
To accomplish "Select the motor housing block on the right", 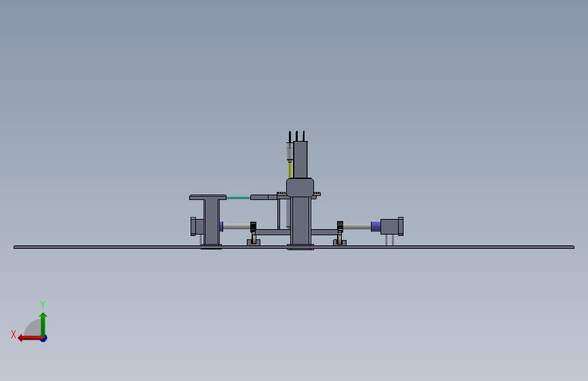I will coord(392,226).
